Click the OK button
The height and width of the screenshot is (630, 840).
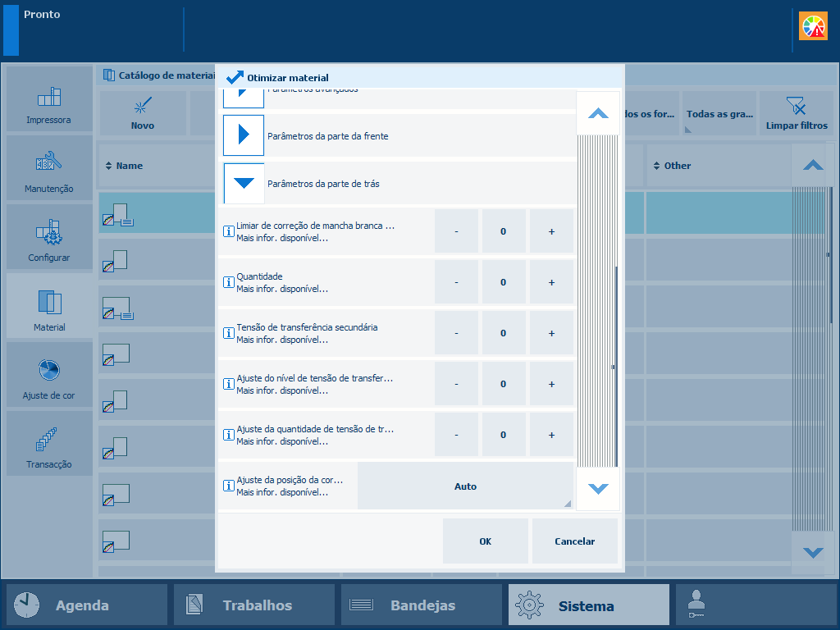486,541
